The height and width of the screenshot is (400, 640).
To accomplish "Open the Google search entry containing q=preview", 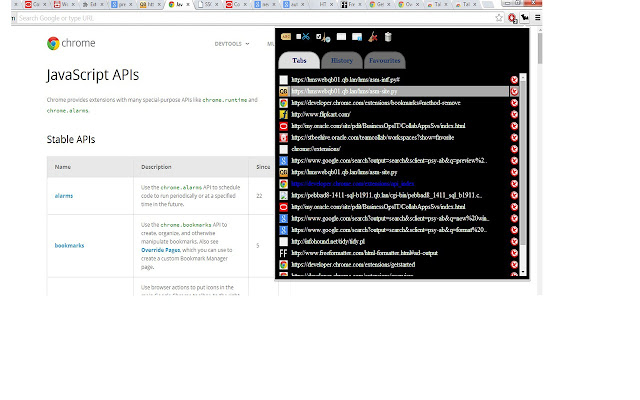I will pos(389,161).
